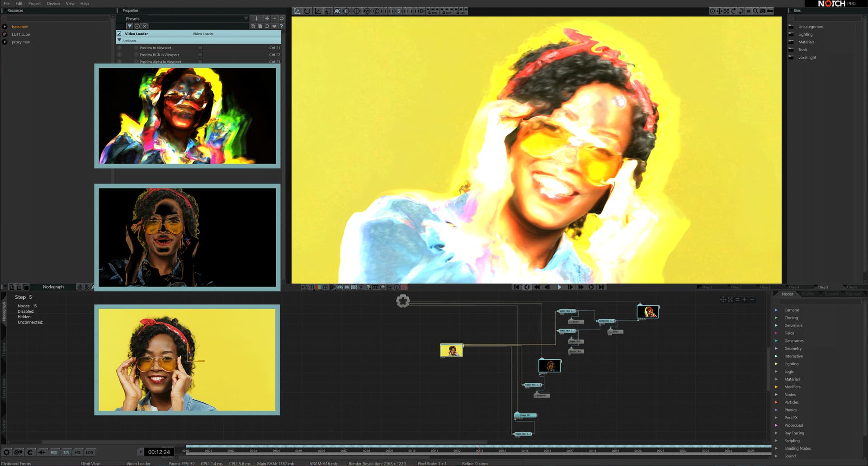Viewport: 868px width, 466px height.
Task: Open the View menu
Action: click(x=70, y=4)
